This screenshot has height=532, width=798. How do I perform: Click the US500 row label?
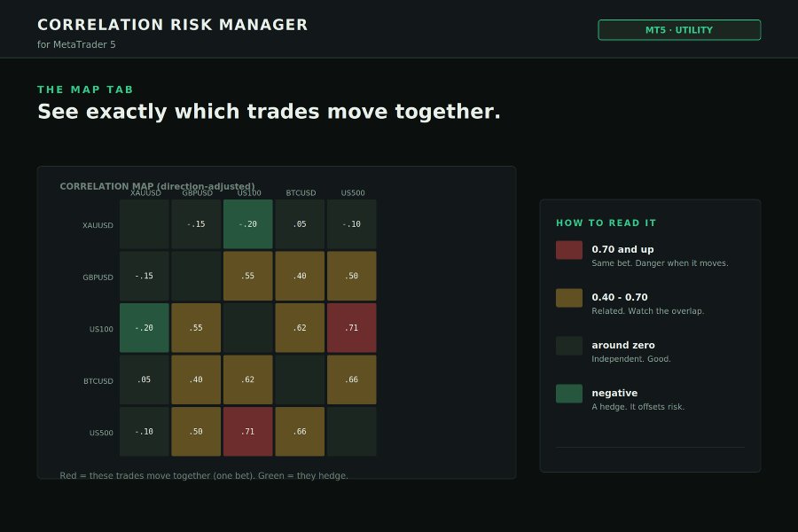pyautogui.click(x=101, y=433)
